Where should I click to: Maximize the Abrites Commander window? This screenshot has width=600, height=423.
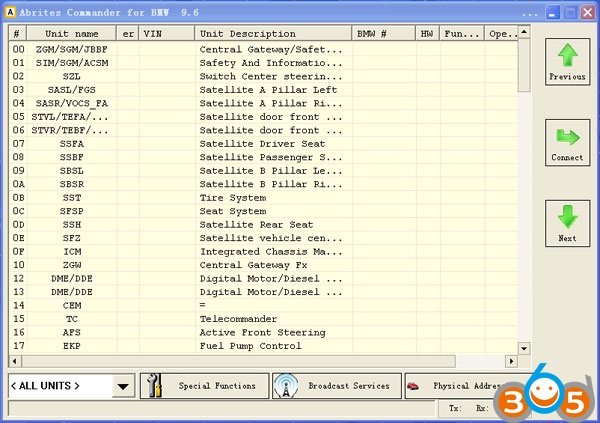(569, 13)
